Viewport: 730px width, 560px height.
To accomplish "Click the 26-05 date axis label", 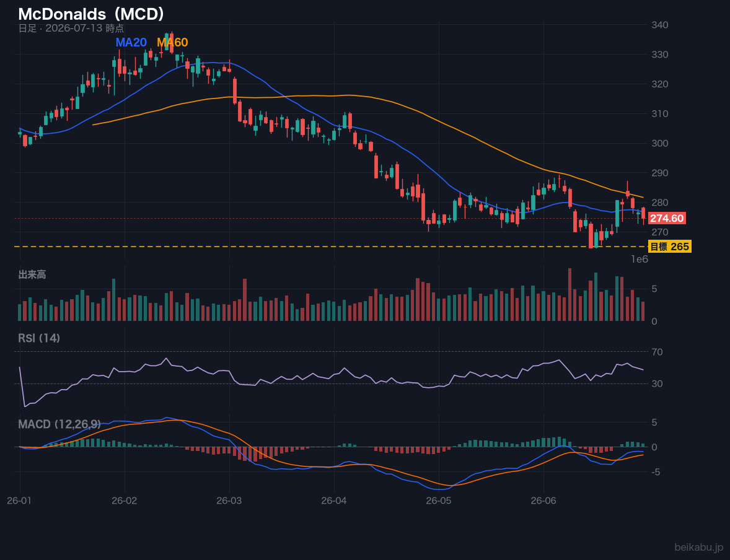I will point(439,501).
